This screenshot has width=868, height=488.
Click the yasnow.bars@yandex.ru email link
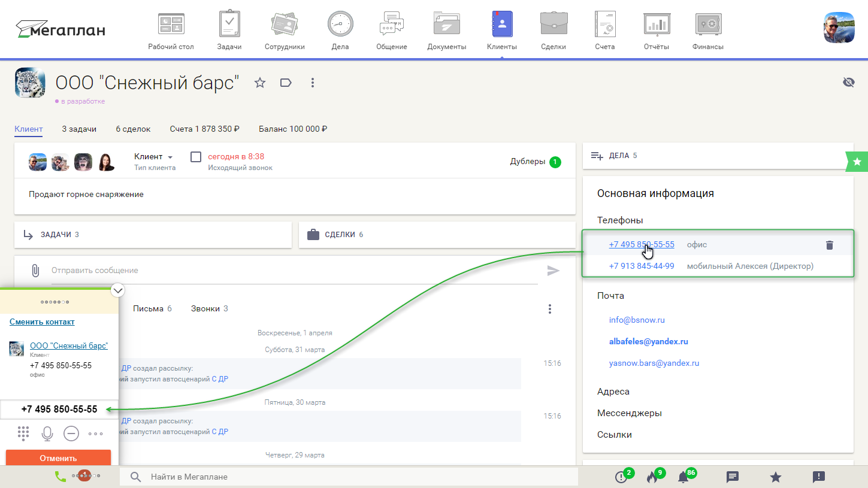pos(654,363)
